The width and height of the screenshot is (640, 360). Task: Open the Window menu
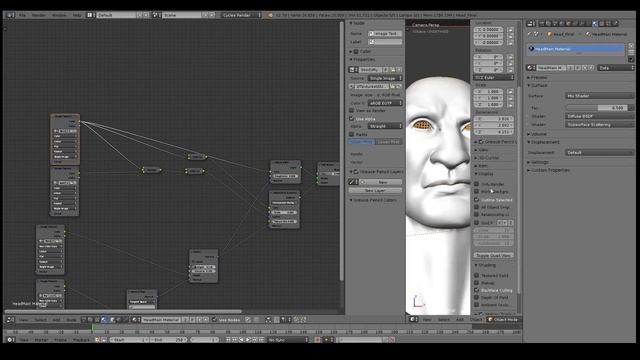point(59,15)
